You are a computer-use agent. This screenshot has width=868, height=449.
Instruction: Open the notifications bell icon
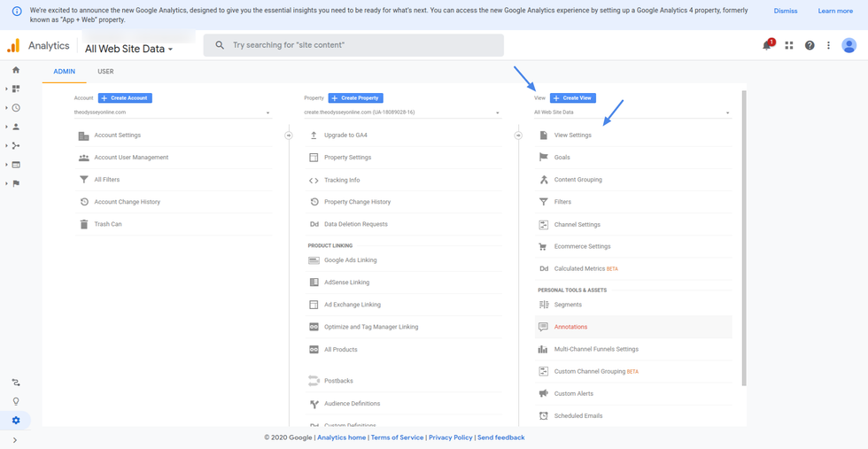click(x=767, y=46)
